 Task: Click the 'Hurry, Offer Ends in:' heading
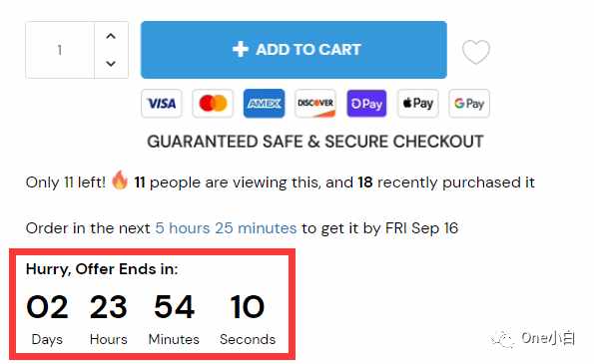click(x=102, y=269)
